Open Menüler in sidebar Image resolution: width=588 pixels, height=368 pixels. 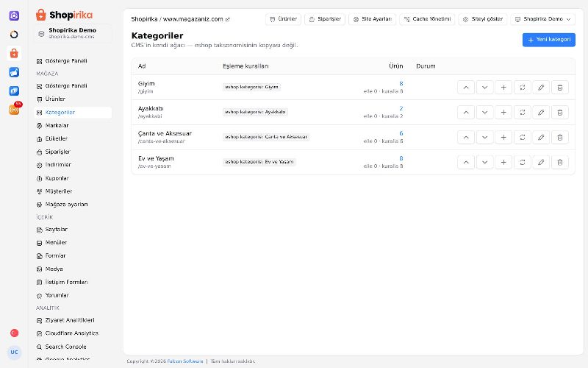pos(72,243)
